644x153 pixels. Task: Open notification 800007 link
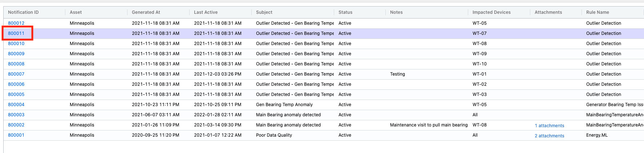click(16, 74)
